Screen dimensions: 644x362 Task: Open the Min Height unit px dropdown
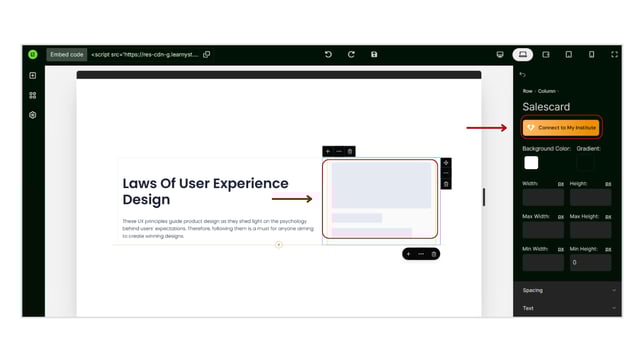608,249
